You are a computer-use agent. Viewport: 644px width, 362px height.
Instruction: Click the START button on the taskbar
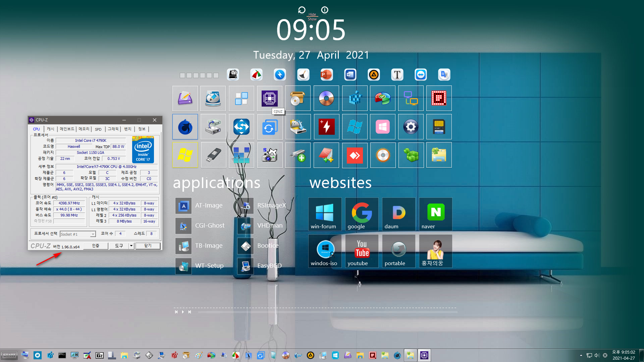[x=9, y=355]
